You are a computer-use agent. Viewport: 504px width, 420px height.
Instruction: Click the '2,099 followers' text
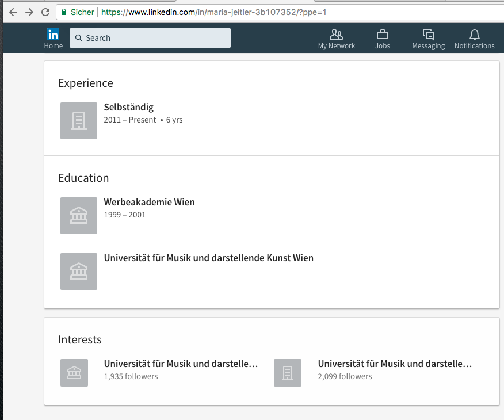click(345, 376)
